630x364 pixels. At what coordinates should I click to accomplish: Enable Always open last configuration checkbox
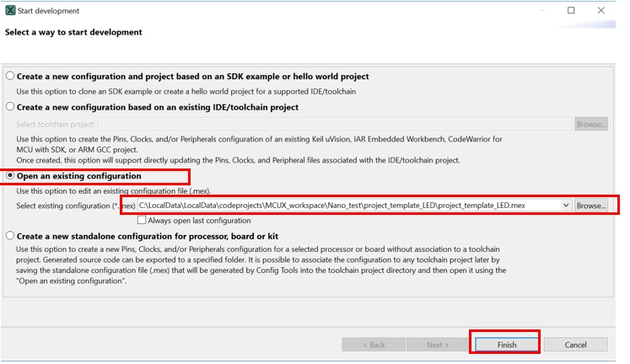pos(142,221)
